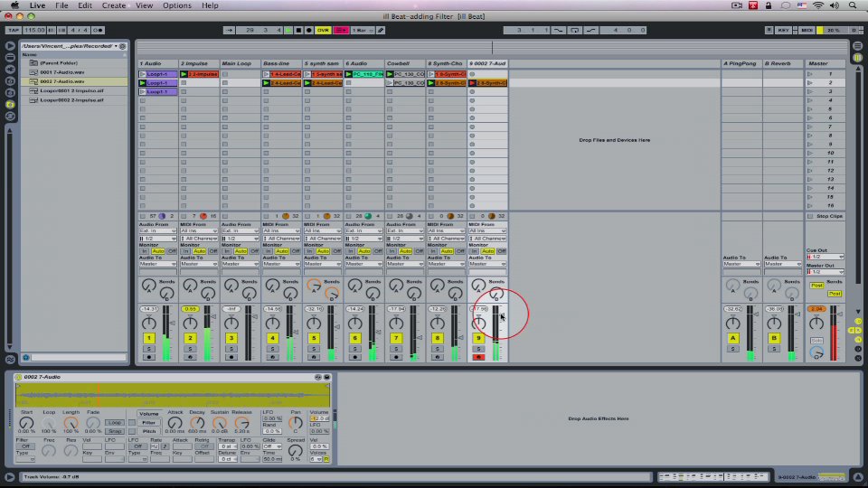Toggle the yellow OVR overdub button
Screen dimensions: 868x488
click(x=323, y=30)
